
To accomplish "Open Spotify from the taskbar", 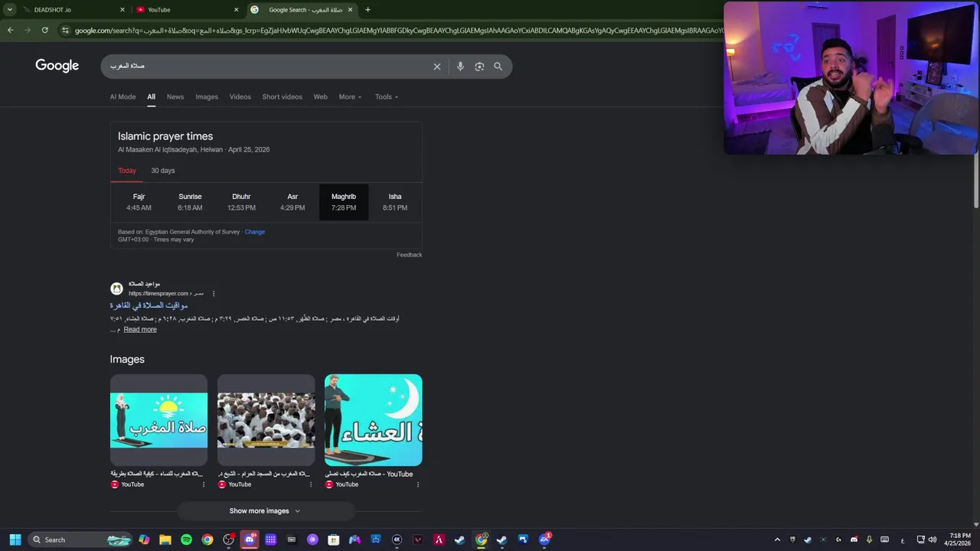I will point(186,540).
